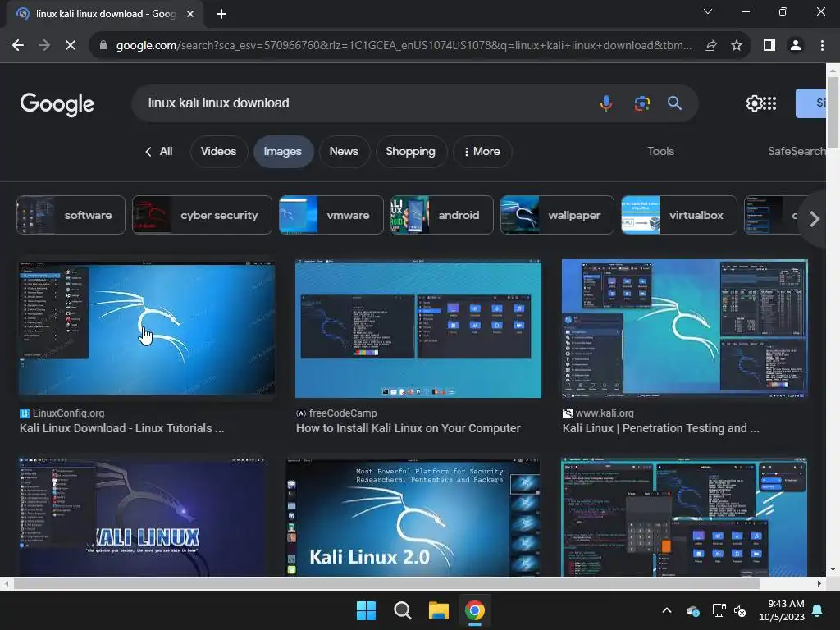Open Kali Linux Download - Linux Tutorials link
Image resolution: width=840 pixels, height=630 pixels.
pos(122,428)
